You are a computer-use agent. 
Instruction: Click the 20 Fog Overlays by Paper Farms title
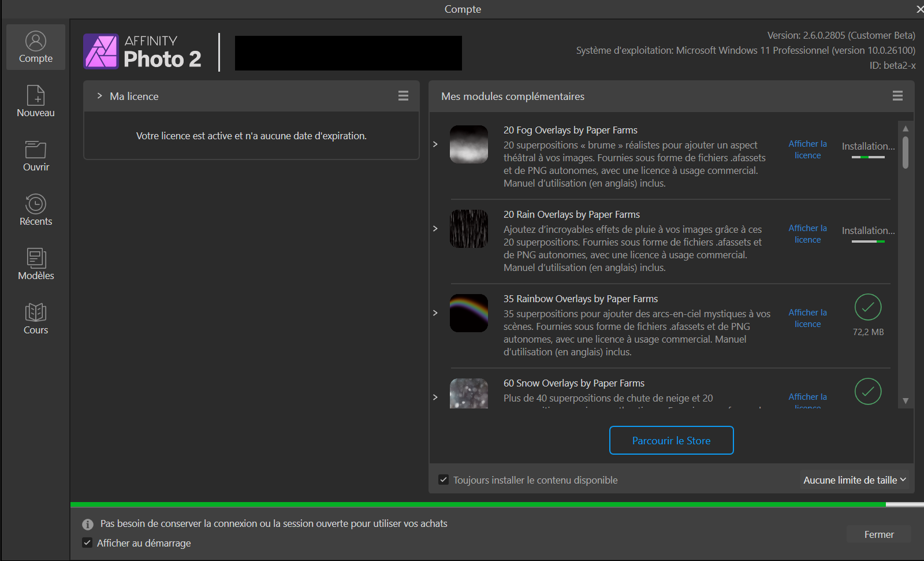(571, 130)
